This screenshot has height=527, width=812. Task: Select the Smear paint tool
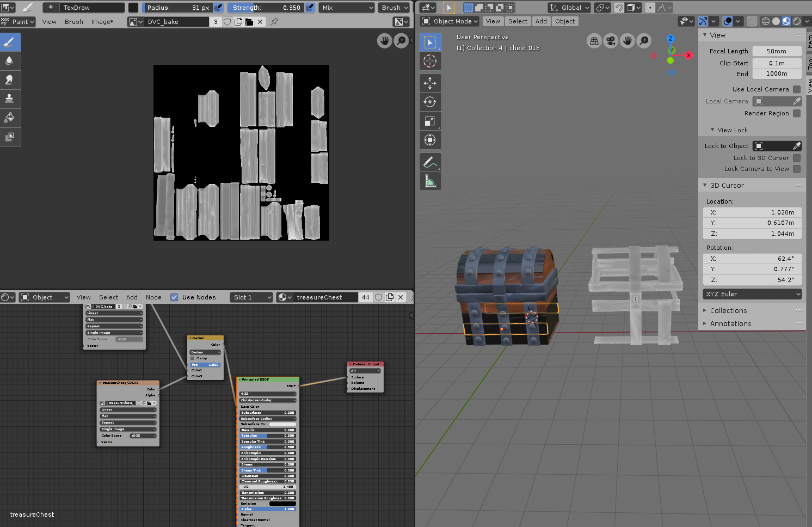tap(10, 80)
